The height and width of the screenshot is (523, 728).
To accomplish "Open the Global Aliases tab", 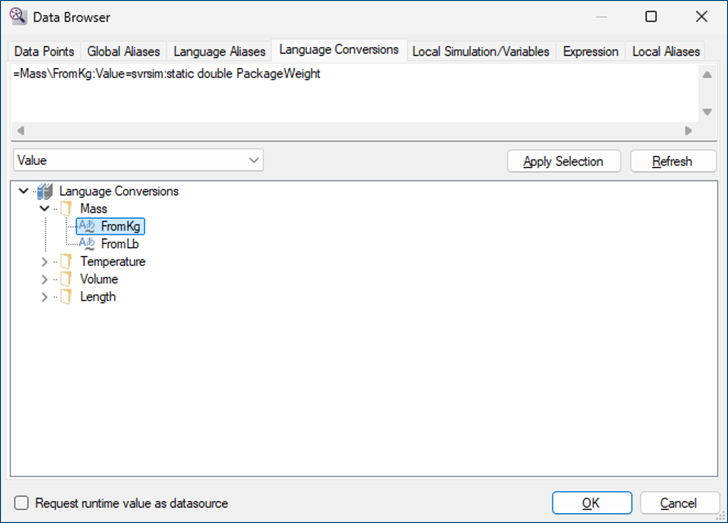I will (x=125, y=51).
